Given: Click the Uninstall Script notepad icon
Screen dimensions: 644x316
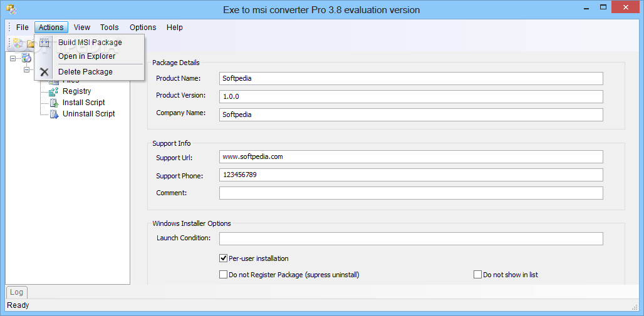Looking at the screenshot, I should [54, 114].
